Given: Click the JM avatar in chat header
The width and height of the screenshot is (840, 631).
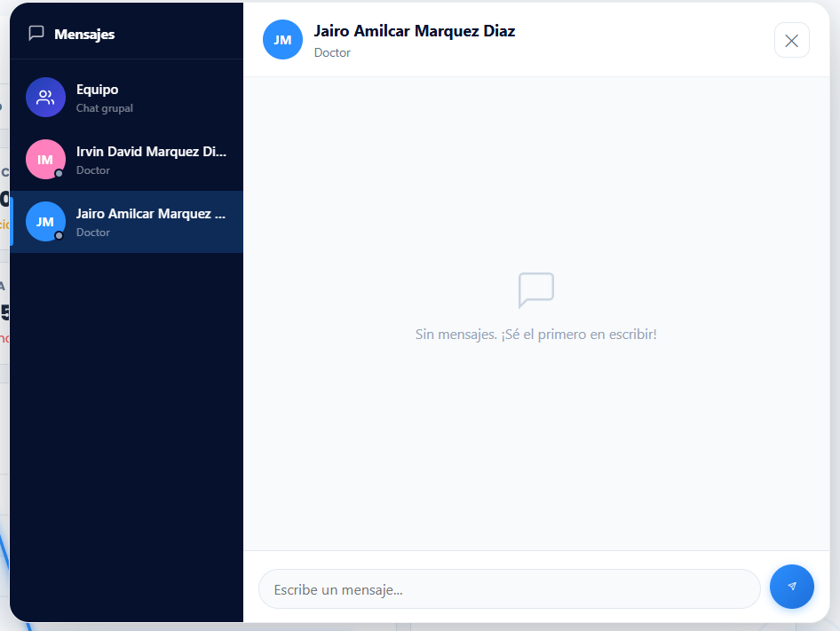Looking at the screenshot, I should click(283, 40).
